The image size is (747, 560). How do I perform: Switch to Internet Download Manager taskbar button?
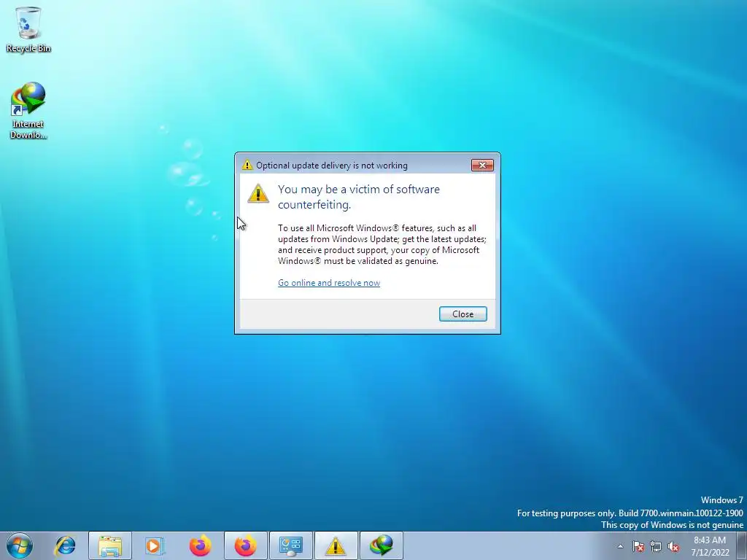click(x=381, y=545)
